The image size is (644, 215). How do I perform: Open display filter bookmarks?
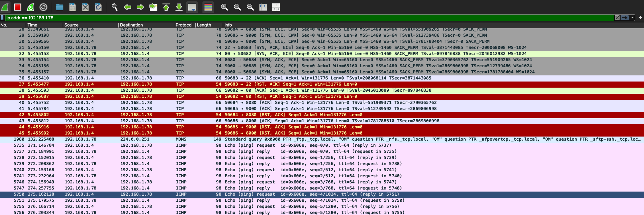pos(2,18)
